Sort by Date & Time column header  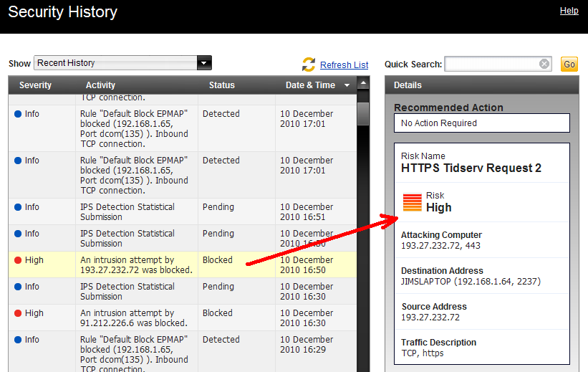point(310,85)
